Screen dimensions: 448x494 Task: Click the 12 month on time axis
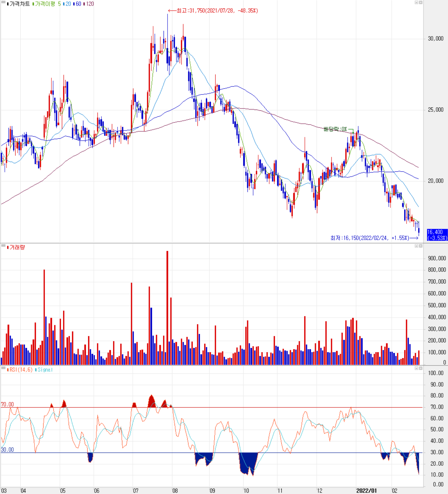319,491
